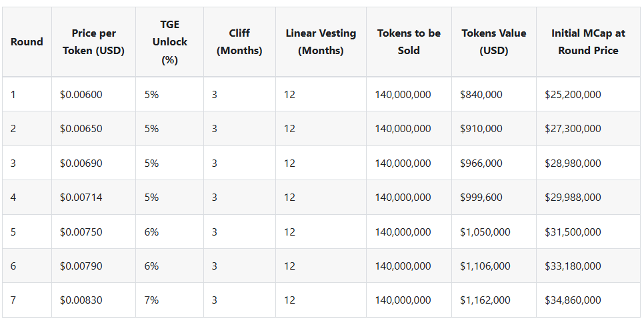Click the $28,980,000 market cap cell

[573, 164]
